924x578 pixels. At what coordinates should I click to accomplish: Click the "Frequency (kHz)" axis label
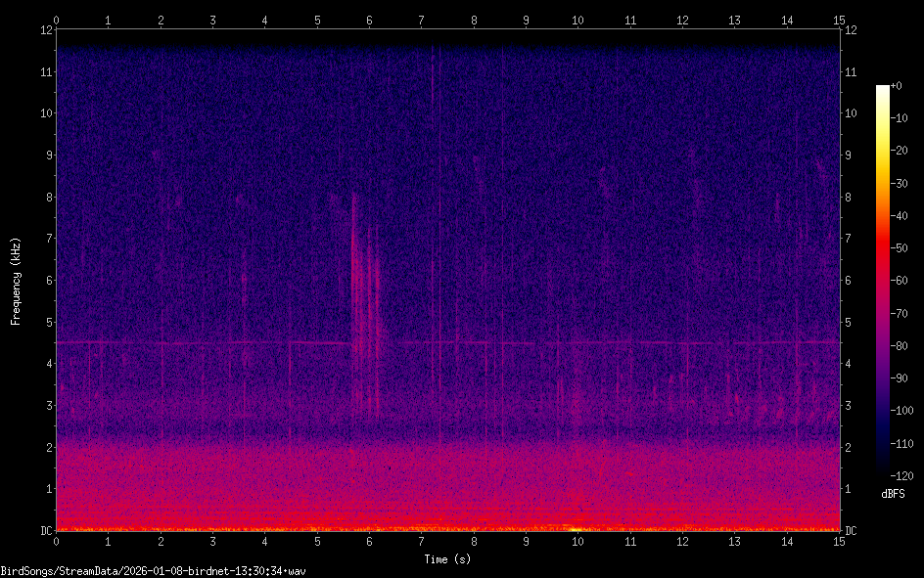(16, 281)
